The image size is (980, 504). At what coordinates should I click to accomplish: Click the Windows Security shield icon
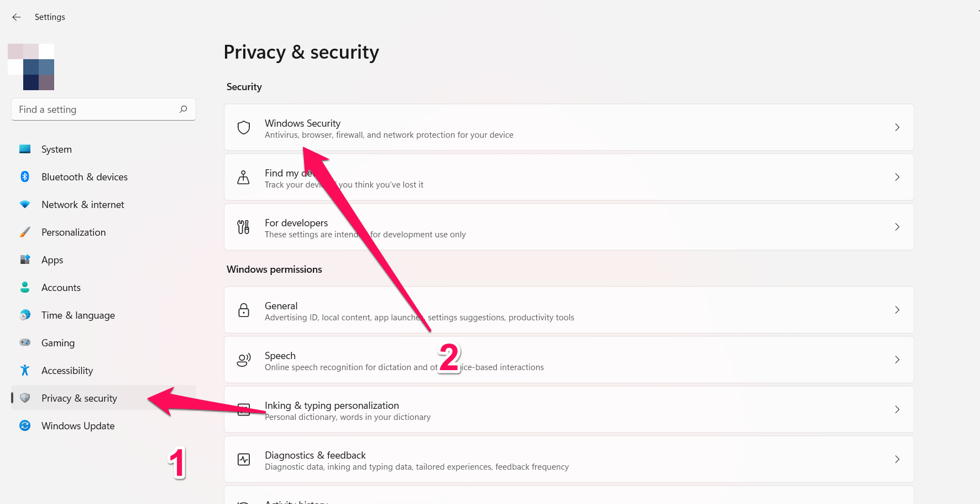(244, 128)
